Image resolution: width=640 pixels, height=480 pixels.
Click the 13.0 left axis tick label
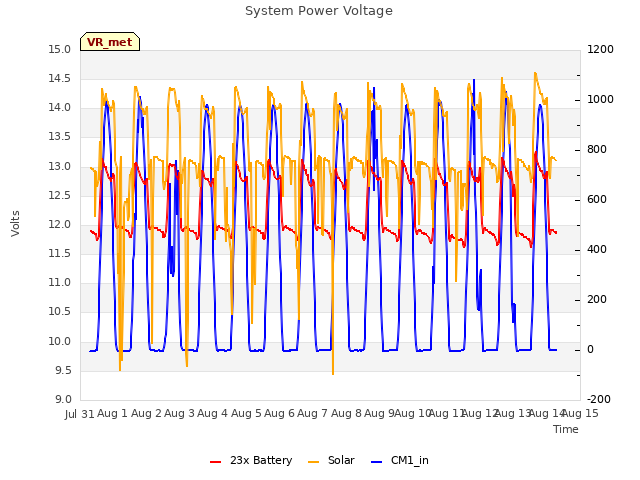(x=60, y=166)
